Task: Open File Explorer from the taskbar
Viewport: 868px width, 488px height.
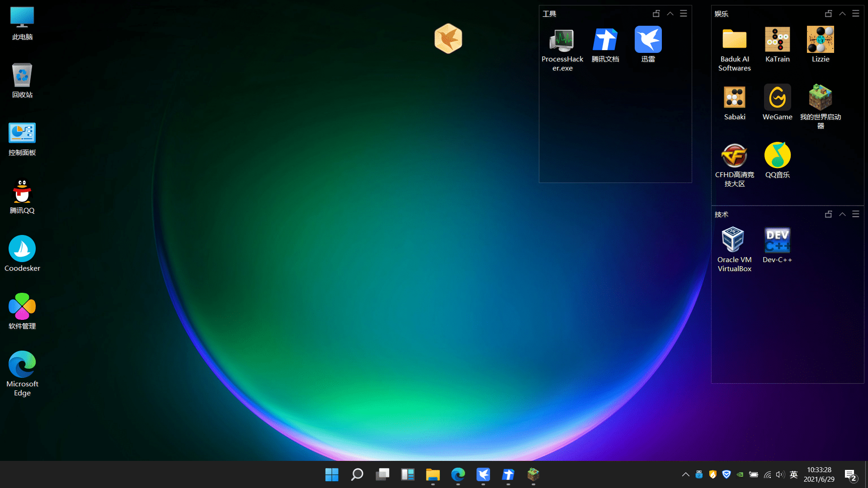Action: [x=433, y=474]
